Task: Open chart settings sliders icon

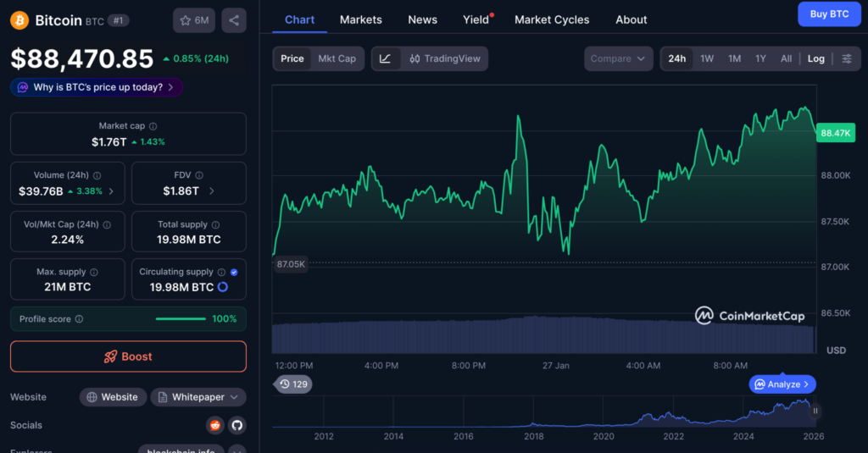Action: [846, 58]
